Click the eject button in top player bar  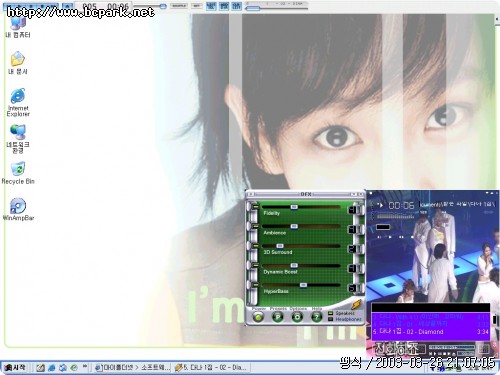(68, 6)
